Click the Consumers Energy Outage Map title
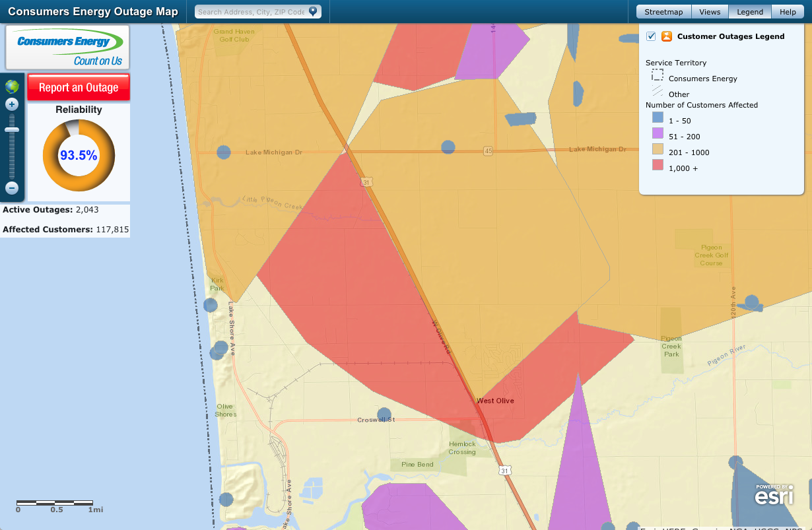This screenshot has width=812, height=530. [x=93, y=11]
